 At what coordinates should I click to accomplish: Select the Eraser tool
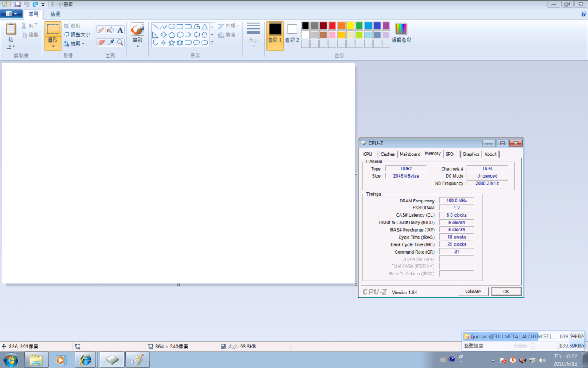coord(101,43)
